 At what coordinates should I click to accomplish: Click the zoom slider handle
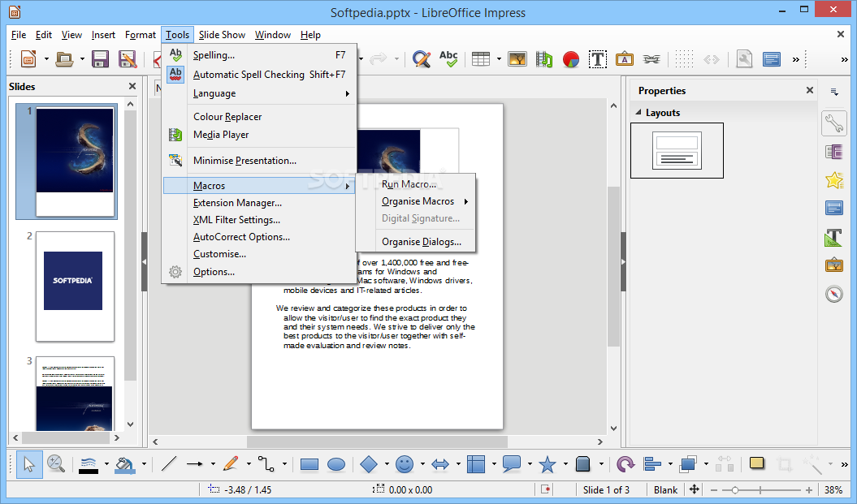pos(734,490)
